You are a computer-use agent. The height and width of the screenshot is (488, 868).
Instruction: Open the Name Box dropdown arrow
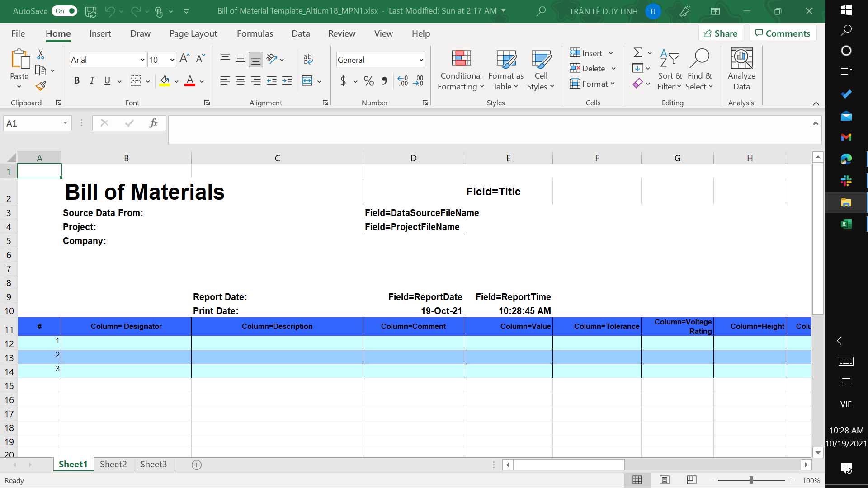pyautogui.click(x=65, y=123)
